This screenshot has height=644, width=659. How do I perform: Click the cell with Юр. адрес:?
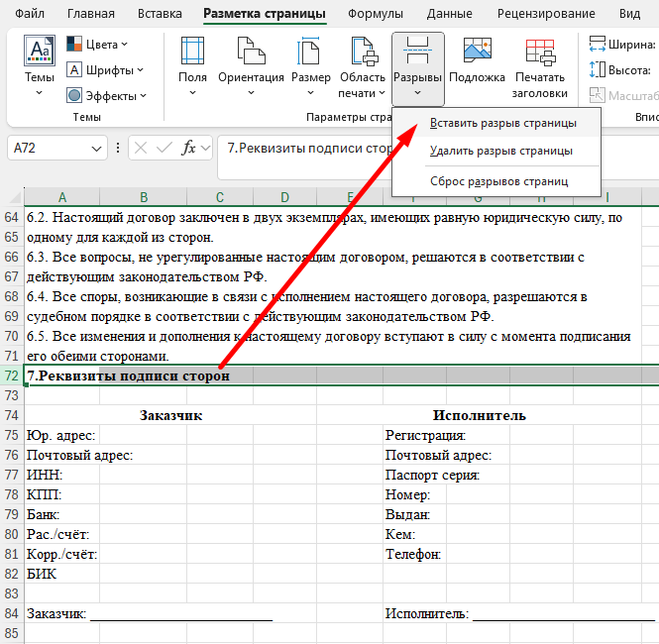[x=61, y=435]
